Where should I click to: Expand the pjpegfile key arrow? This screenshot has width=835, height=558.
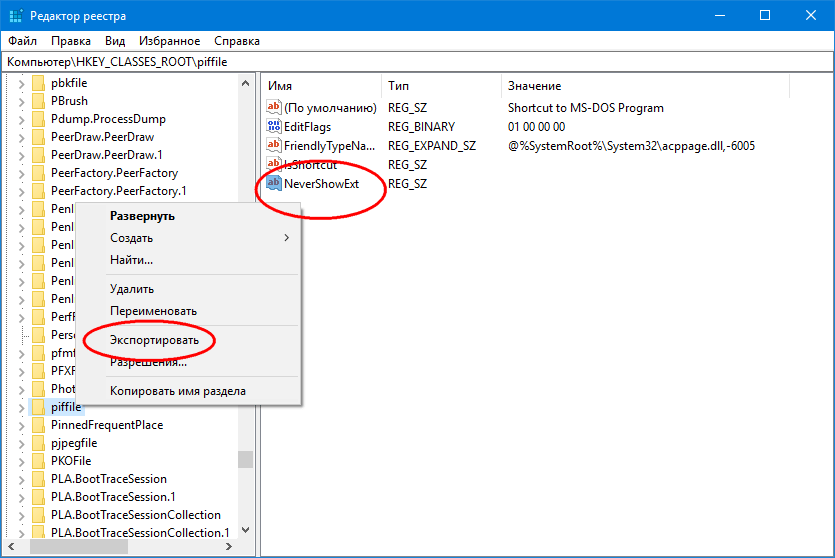coord(21,443)
